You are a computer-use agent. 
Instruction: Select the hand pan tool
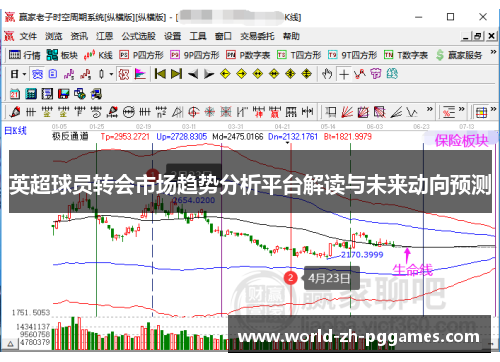327,74
